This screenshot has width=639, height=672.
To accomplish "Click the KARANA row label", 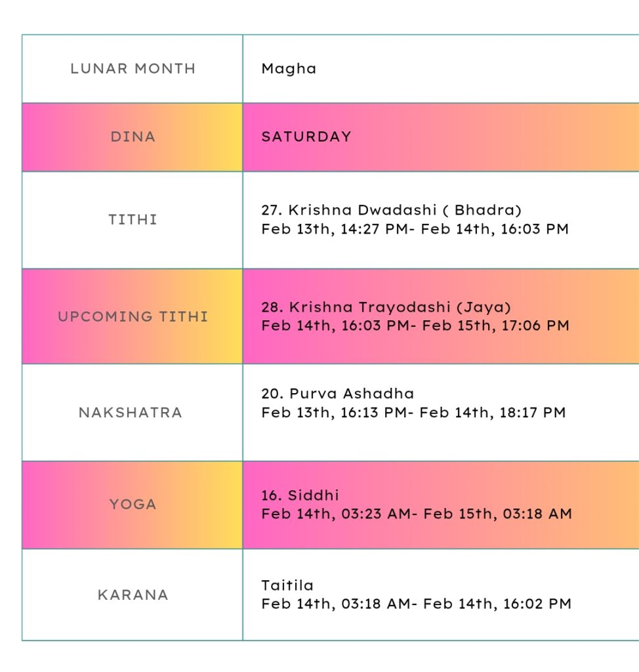I will point(133,595).
